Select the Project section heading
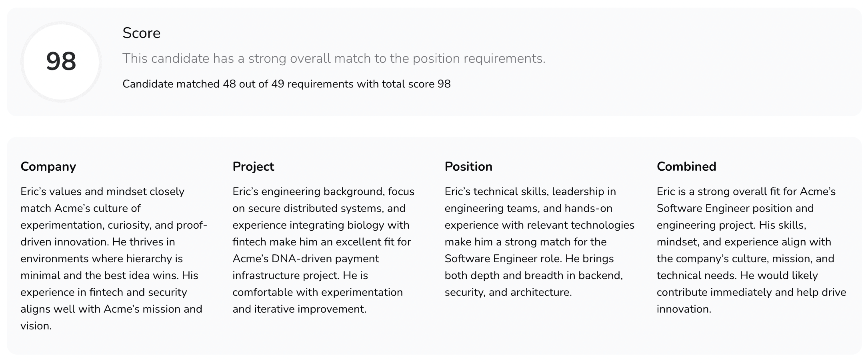This screenshot has width=868, height=363. click(253, 166)
